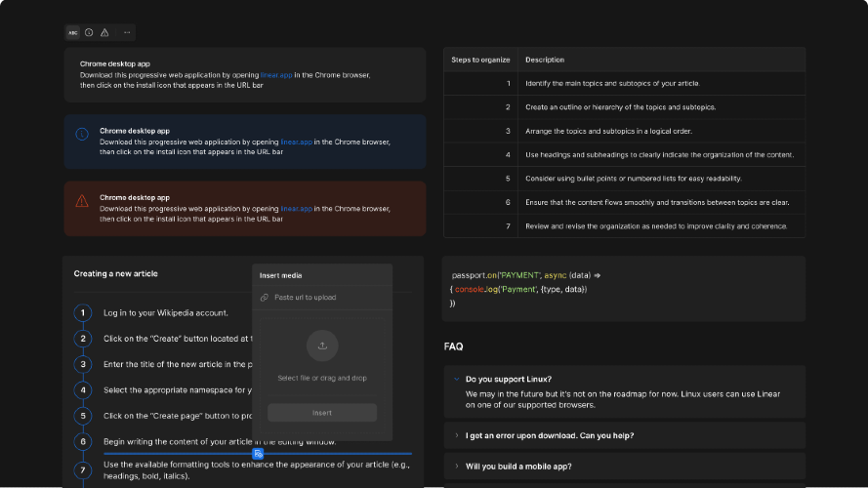The image size is (868, 488).
Task: Select row Identify the main topics and subtopics
Action: [x=625, y=84]
